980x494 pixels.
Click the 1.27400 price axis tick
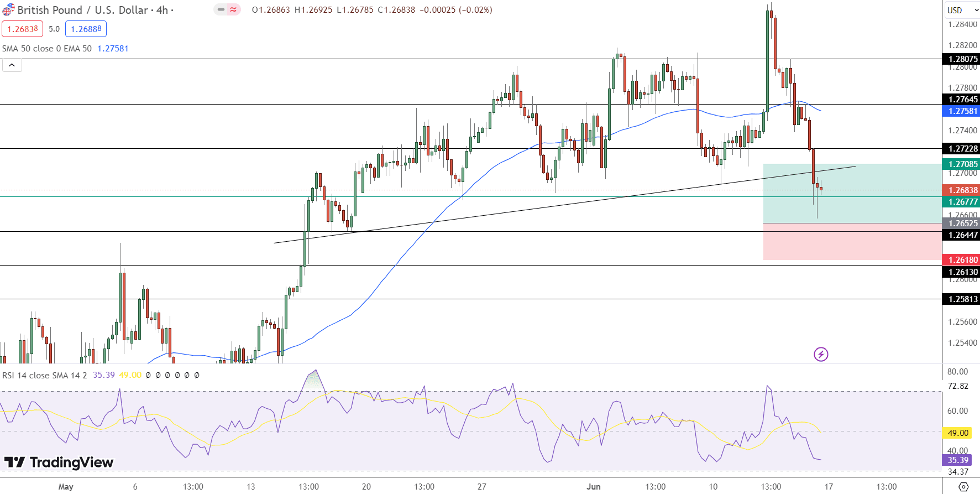coord(962,131)
